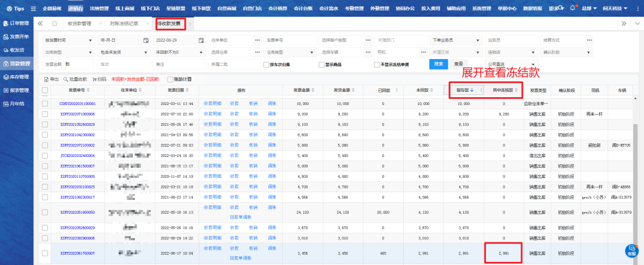
Task: Open invoice link CSHYS2022031100001
Action: (x=77, y=104)
